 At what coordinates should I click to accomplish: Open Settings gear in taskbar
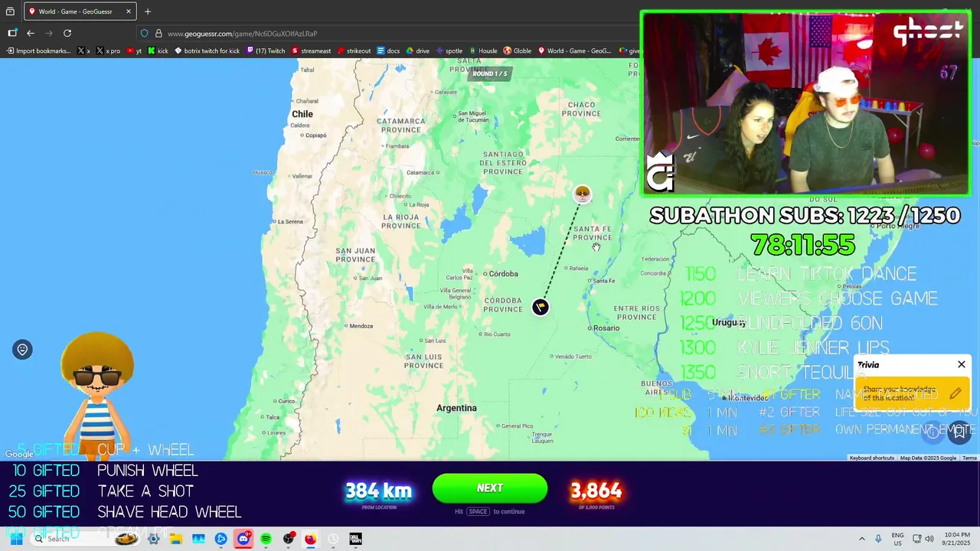pos(154,539)
